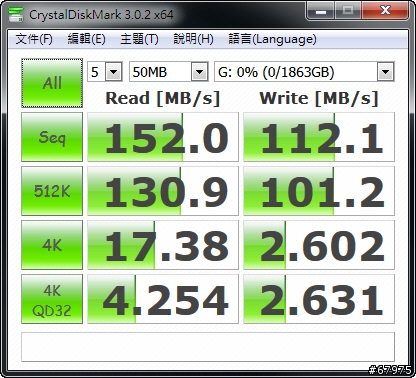Click the Read [MB/s] column header

click(x=163, y=98)
